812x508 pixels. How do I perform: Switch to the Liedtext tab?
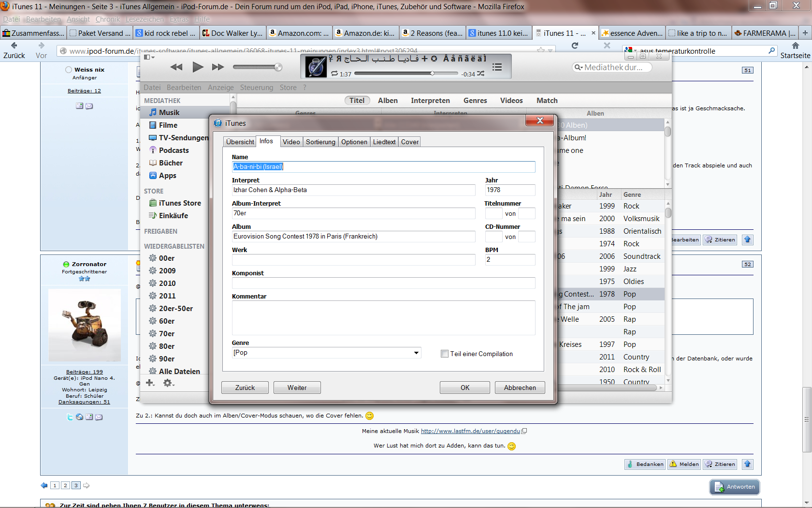tap(384, 142)
